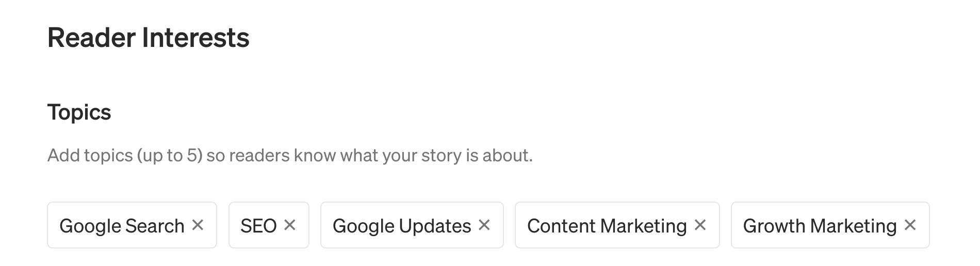Remove the Google Search topic tag
This screenshot has width=980, height=266.
[x=198, y=225]
